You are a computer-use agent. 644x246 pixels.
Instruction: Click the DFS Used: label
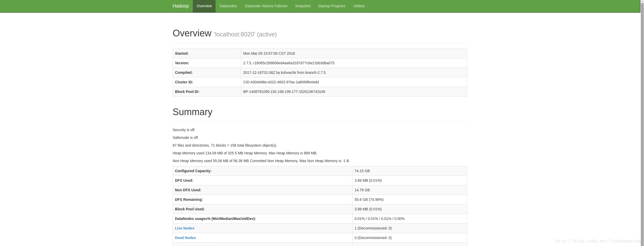[184, 180]
